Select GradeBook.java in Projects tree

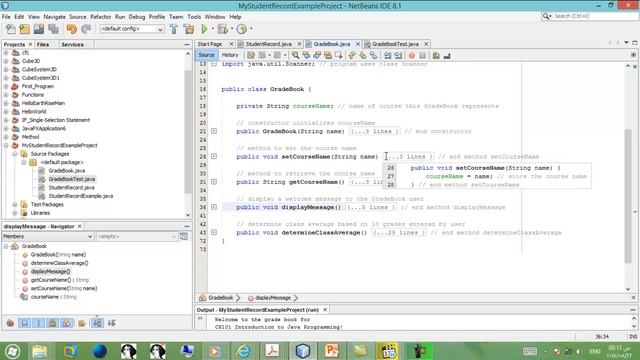67,171
